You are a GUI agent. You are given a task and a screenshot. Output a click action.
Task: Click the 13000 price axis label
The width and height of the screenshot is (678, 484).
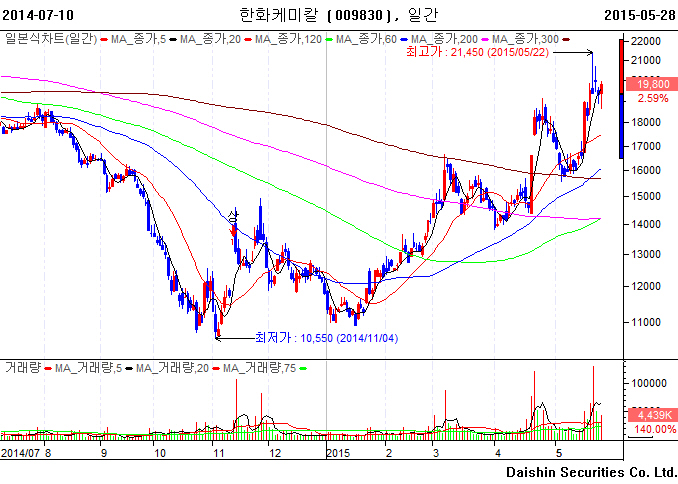[646, 254]
